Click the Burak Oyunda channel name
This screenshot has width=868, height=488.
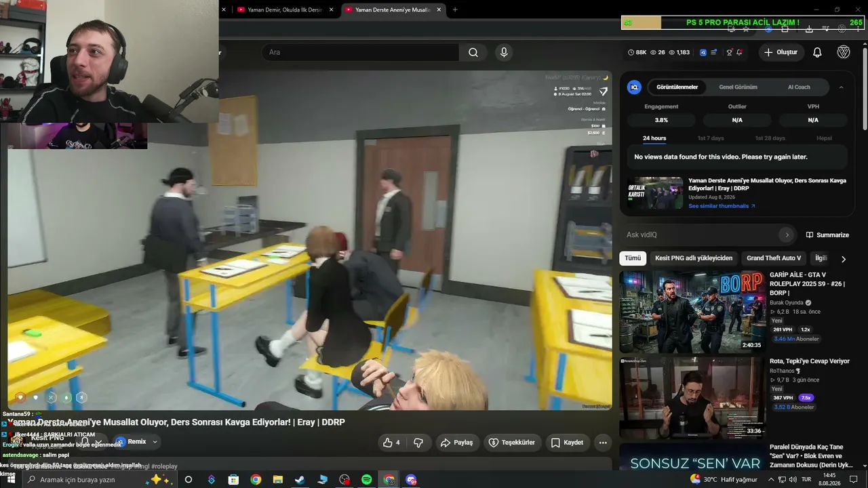pos(787,302)
